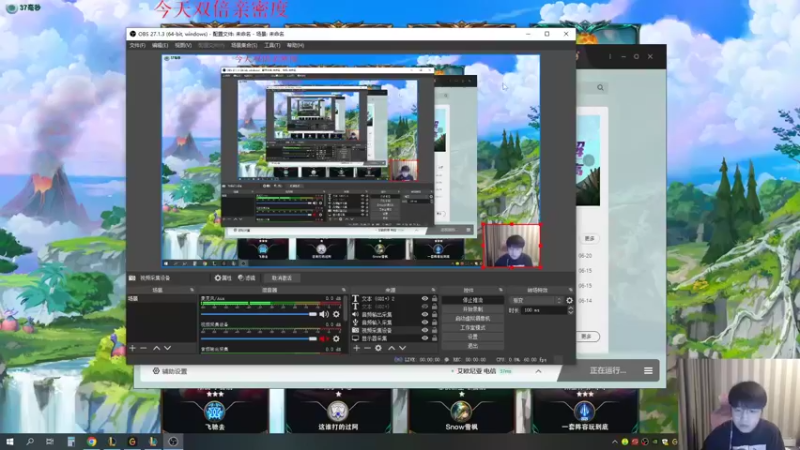Viewport: 800px width, 450px height.
Task: Open OBS 设置 settings button
Action: tap(472, 337)
